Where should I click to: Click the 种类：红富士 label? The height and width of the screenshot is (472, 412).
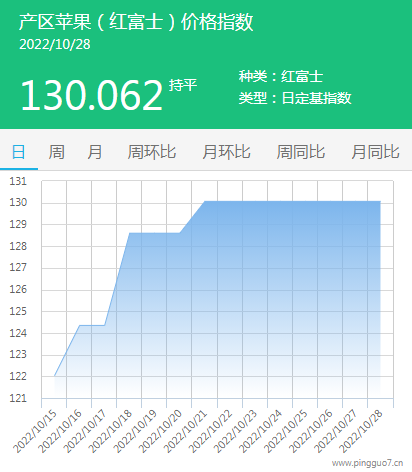tap(281, 76)
